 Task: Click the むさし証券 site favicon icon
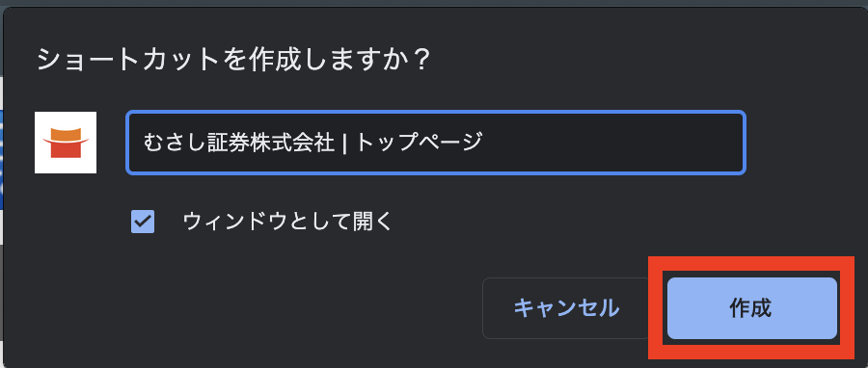(x=66, y=143)
